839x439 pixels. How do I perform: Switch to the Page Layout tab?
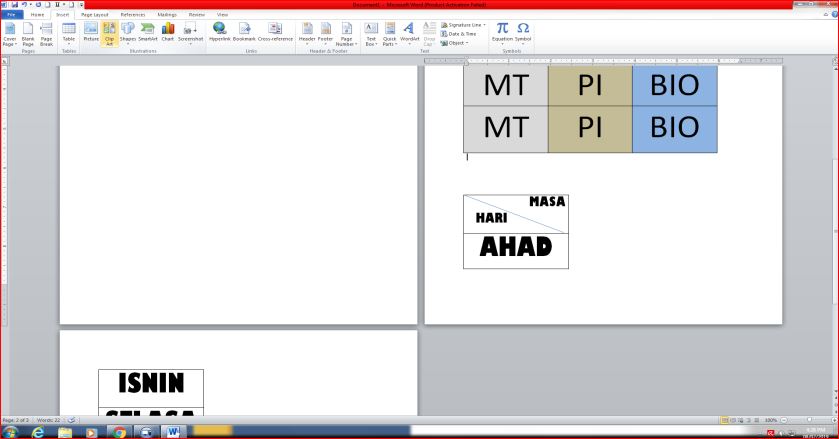point(94,15)
